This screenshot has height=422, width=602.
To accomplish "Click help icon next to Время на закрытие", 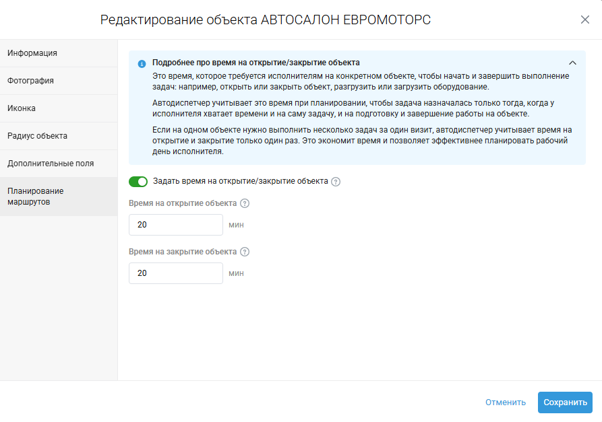I will [245, 252].
